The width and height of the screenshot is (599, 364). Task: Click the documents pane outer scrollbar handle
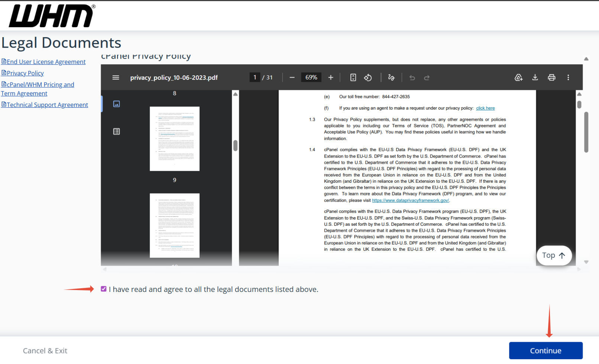coord(586,132)
